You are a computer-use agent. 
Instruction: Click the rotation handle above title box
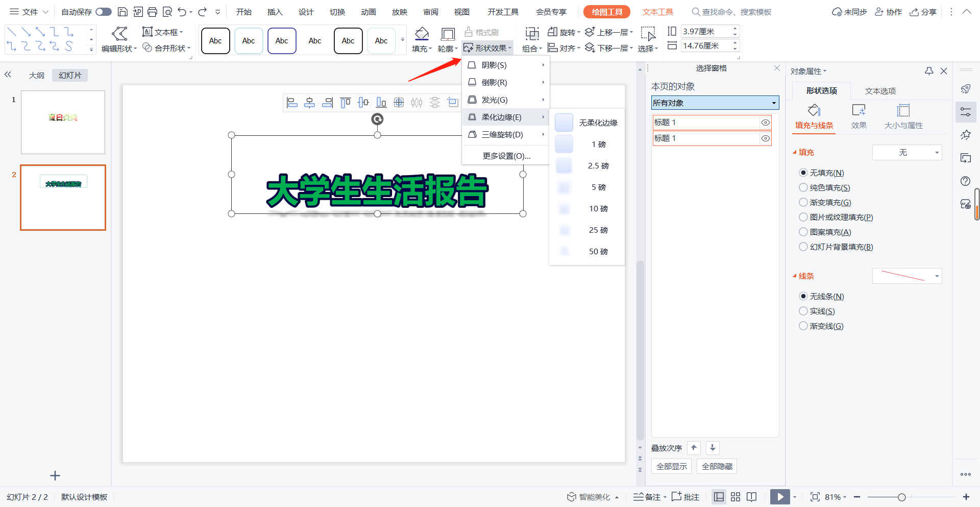(x=377, y=119)
